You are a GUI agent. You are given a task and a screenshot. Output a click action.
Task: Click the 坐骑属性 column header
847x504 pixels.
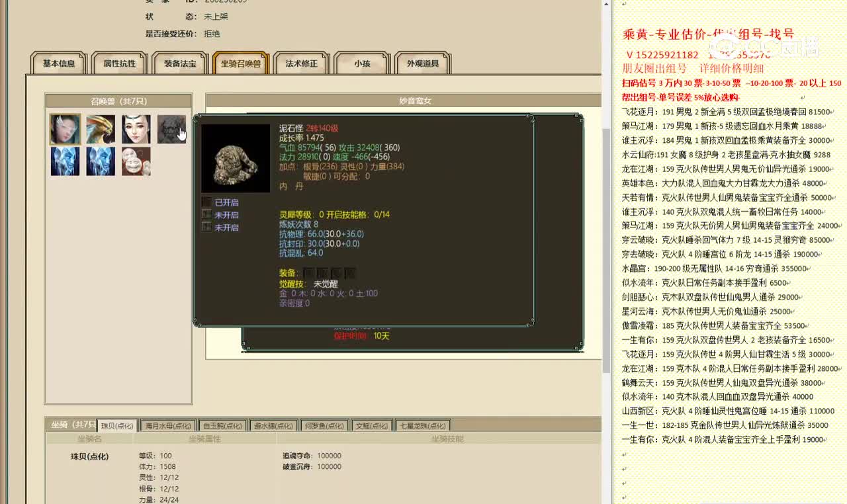pyautogui.click(x=204, y=439)
